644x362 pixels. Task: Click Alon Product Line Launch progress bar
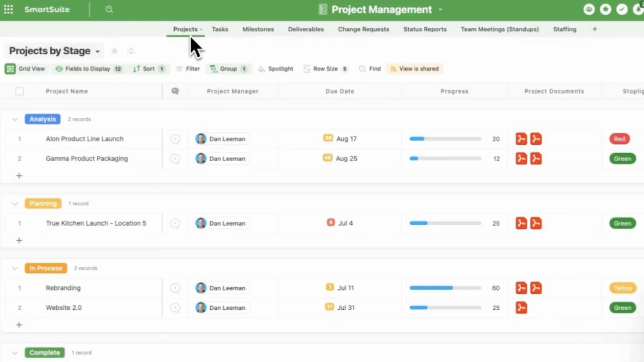tap(445, 139)
